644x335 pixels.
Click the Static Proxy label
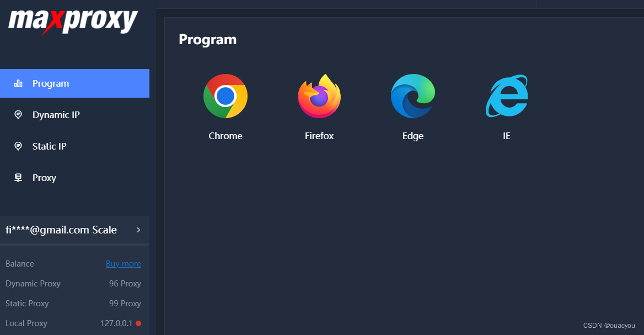[x=27, y=304]
